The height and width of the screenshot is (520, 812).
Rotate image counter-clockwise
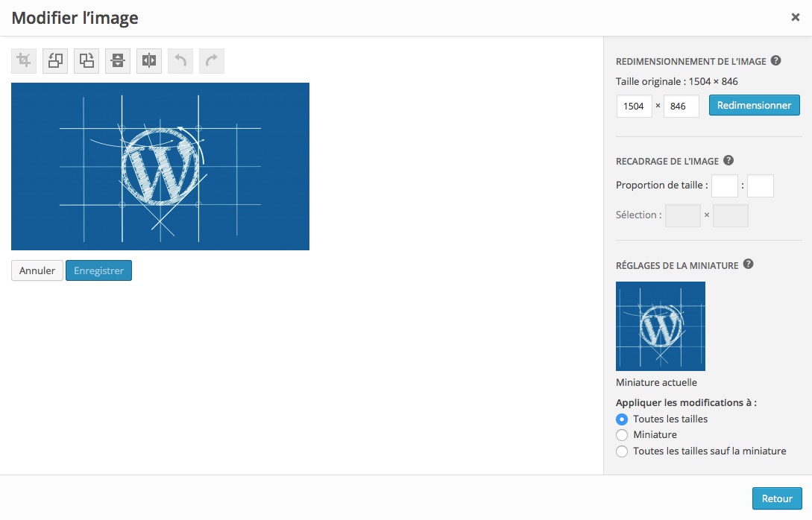tap(55, 61)
